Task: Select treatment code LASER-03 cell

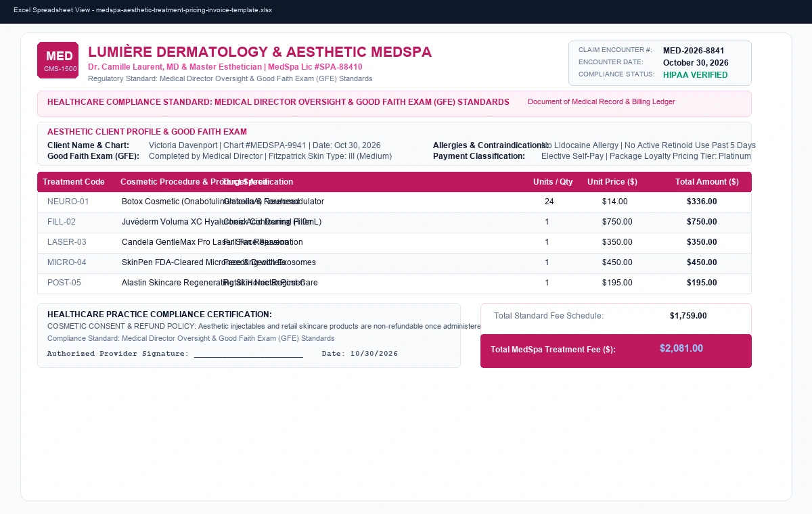Action: (67, 242)
